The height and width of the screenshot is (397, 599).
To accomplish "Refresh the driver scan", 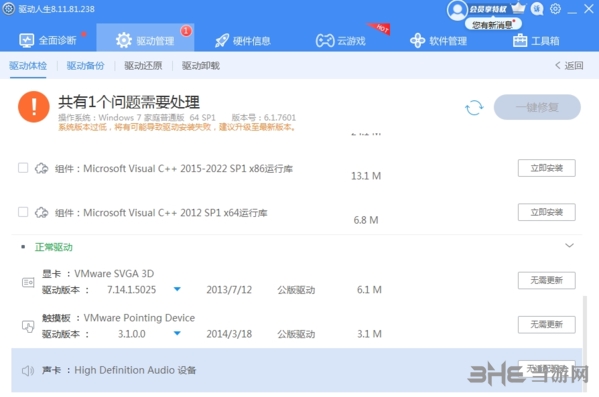I will pyautogui.click(x=474, y=107).
